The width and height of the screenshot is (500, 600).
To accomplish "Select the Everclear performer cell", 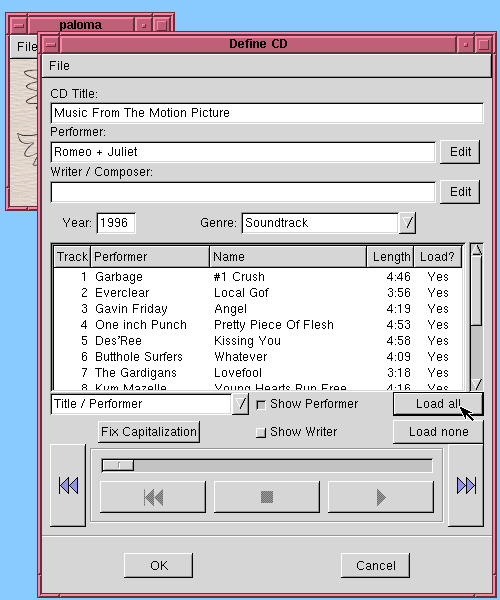I will pyautogui.click(x=122, y=293).
